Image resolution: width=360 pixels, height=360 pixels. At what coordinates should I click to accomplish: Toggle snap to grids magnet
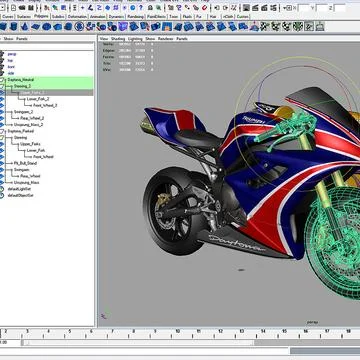pyautogui.click(x=170, y=7)
